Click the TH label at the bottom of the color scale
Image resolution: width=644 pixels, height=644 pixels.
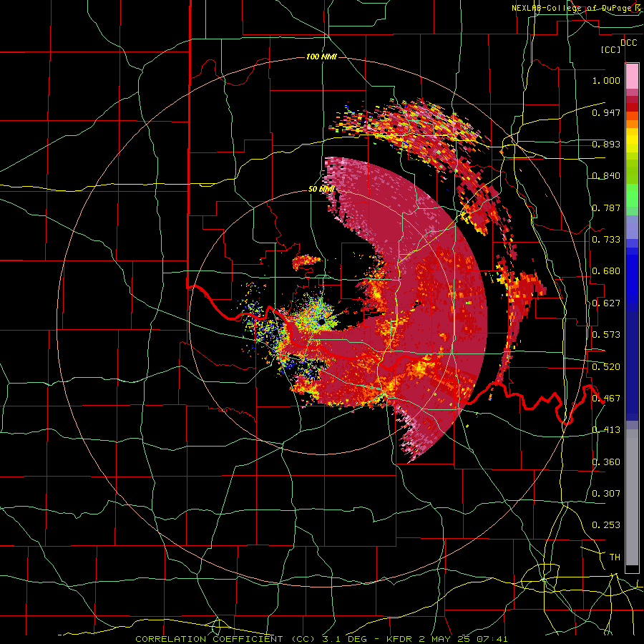point(615,557)
